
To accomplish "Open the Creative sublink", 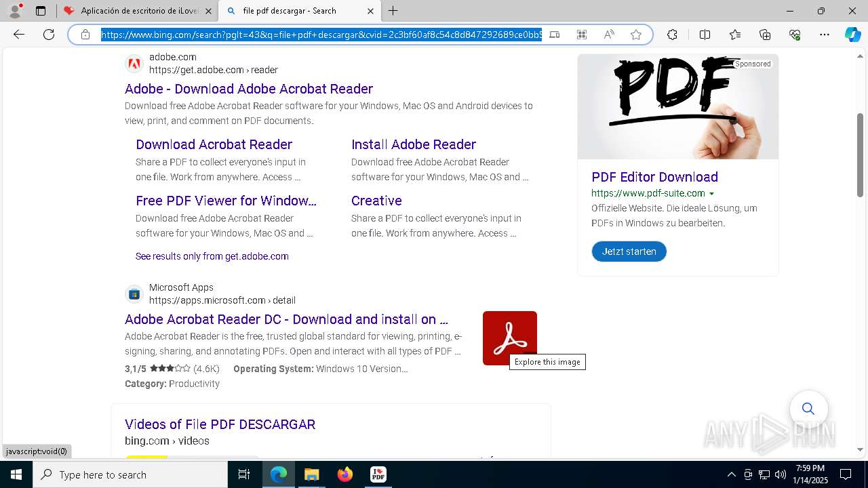I will click(x=376, y=201).
